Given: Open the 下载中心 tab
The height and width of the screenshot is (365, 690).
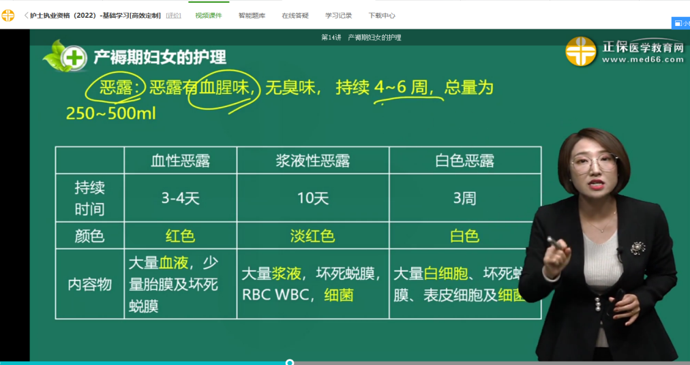Looking at the screenshot, I should point(382,15).
